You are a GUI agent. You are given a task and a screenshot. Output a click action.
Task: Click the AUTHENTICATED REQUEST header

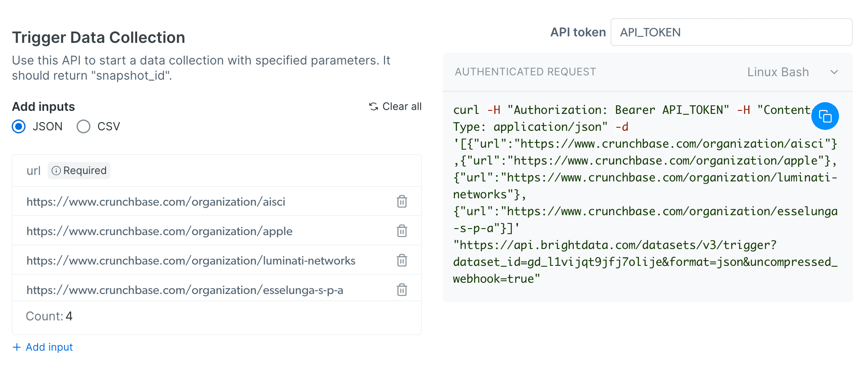(525, 72)
